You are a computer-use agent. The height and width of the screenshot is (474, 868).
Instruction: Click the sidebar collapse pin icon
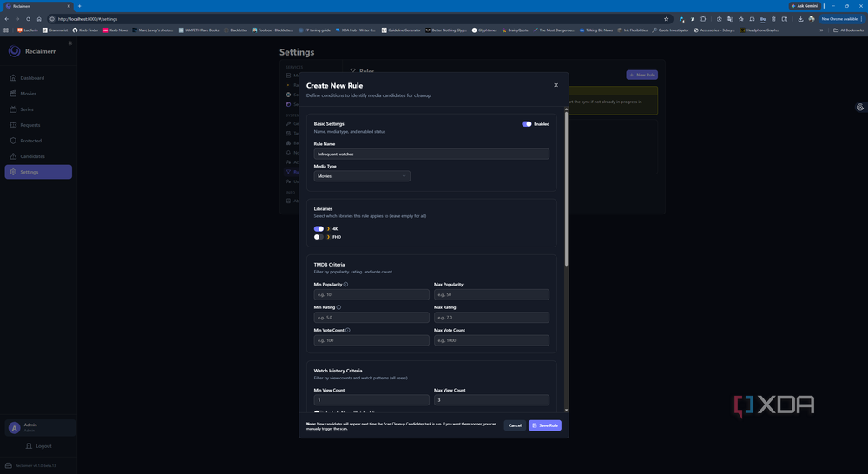pyautogui.click(x=69, y=43)
